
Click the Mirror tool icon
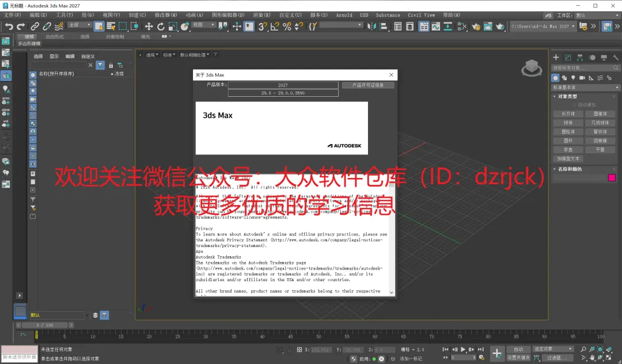click(371, 26)
